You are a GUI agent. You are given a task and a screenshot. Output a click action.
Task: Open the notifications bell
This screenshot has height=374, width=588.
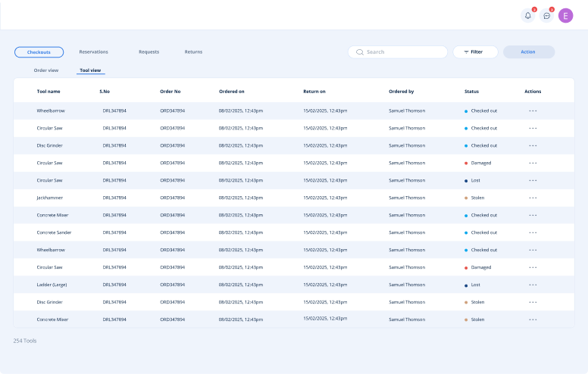[527, 16]
